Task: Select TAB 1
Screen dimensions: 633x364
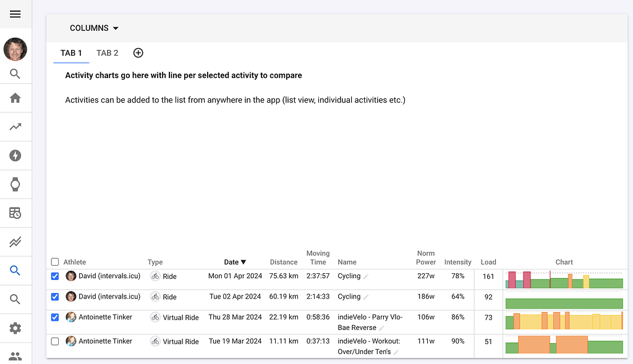Action: click(x=70, y=53)
